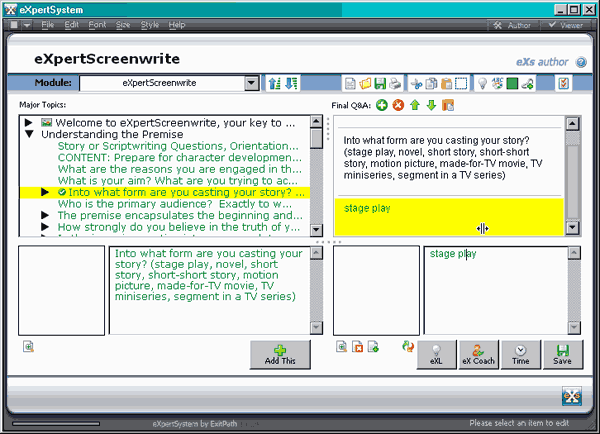Cut with the scissors icon
The image size is (600, 434).
[x=416, y=83]
